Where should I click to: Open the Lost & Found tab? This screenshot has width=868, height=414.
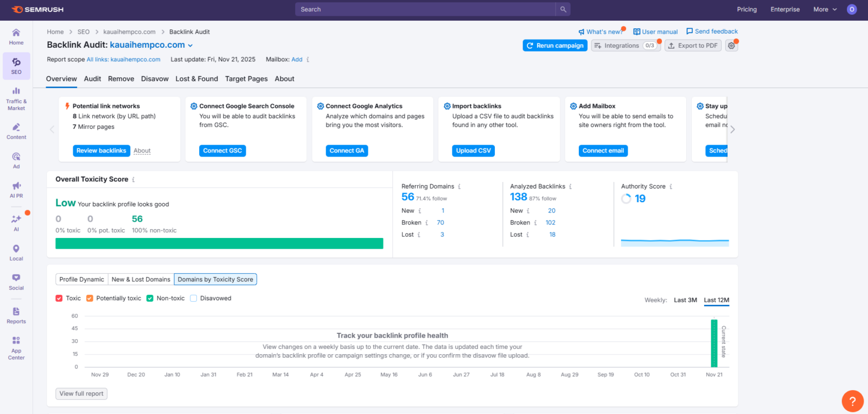196,79
